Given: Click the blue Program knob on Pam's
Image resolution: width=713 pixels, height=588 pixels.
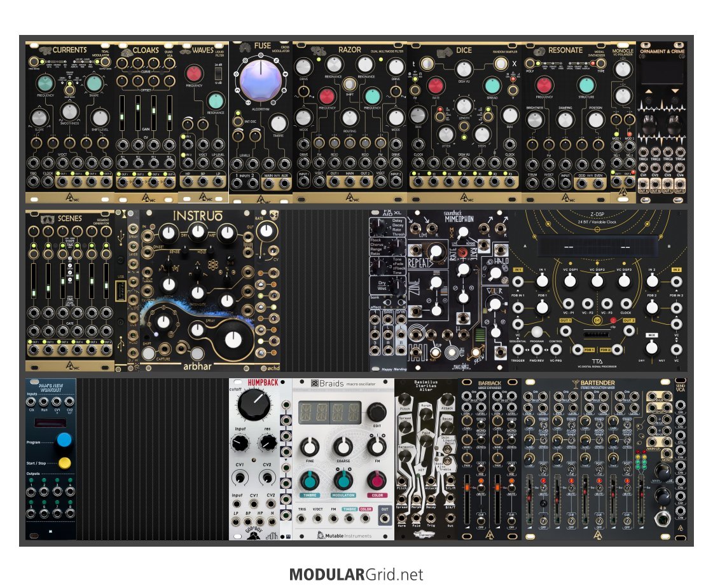Looking at the screenshot, I should tap(65, 440).
